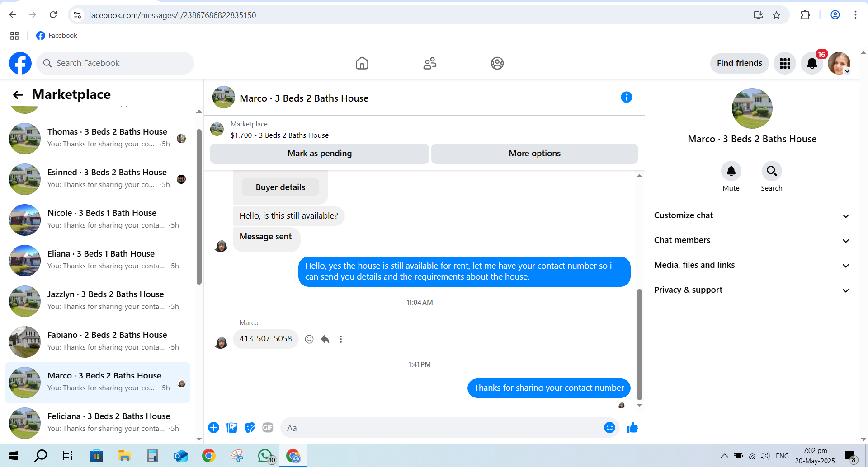Send a thumbs-up like
The image size is (868, 467).
point(632,427)
